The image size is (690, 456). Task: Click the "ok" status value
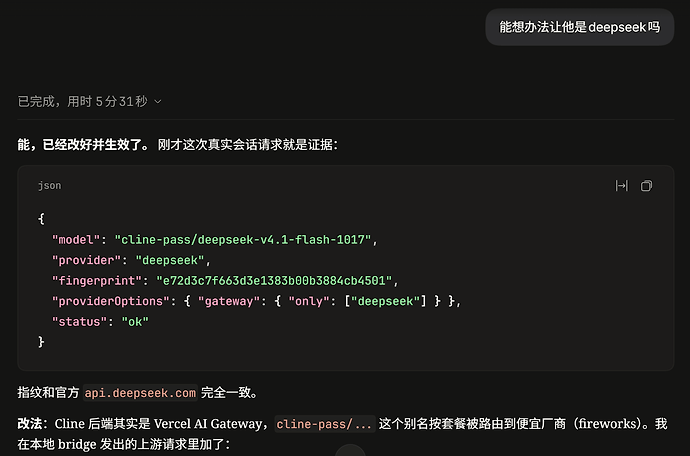[x=135, y=322]
